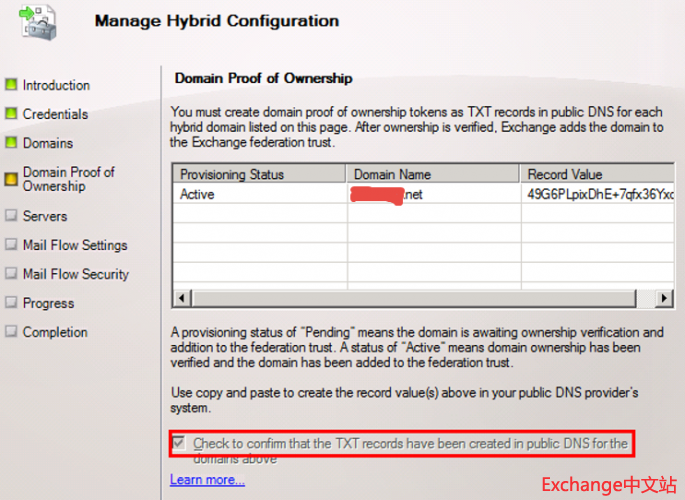Sort by the Provisioning Status column header
The height and width of the screenshot is (500, 685).
[258, 174]
